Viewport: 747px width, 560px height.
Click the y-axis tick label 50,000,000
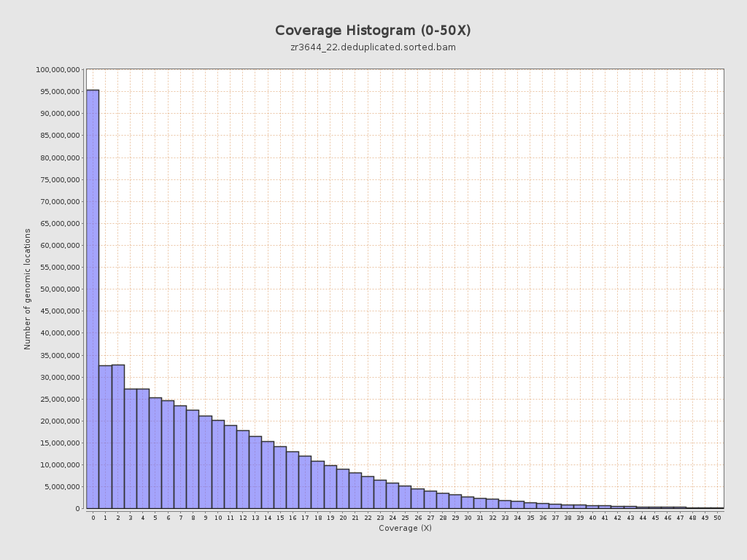[60, 289]
